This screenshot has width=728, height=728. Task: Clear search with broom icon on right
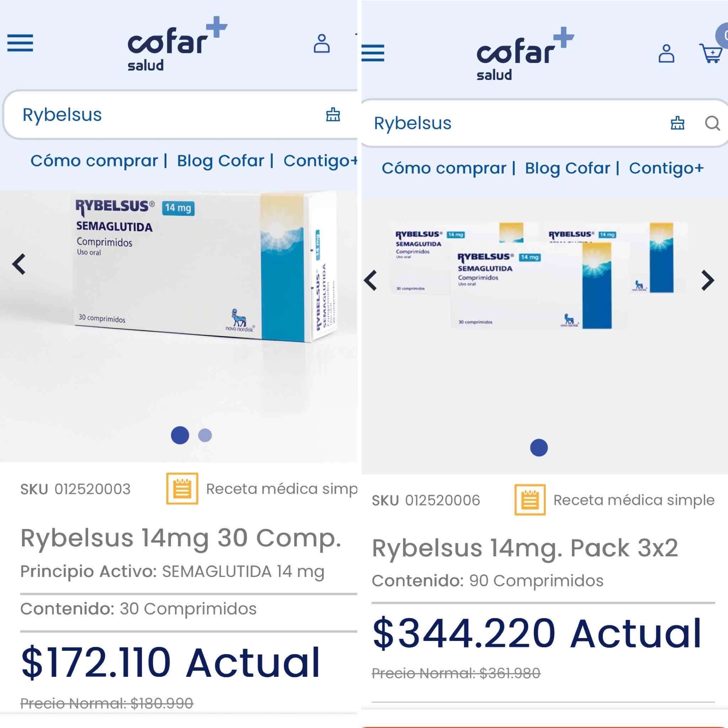tap(677, 123)
